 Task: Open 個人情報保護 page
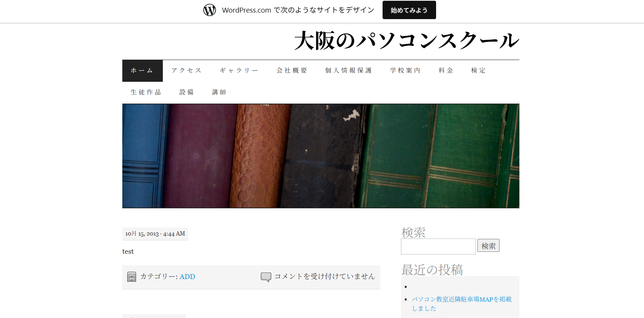coord(348,71)
